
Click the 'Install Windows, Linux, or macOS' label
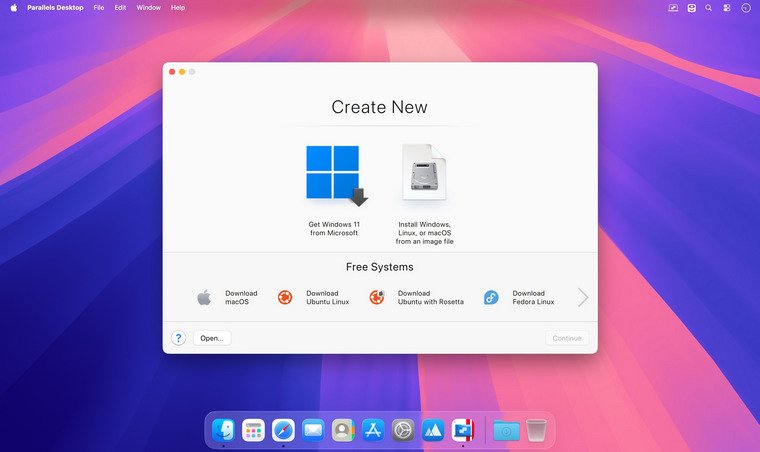click(x=425, y=233)
